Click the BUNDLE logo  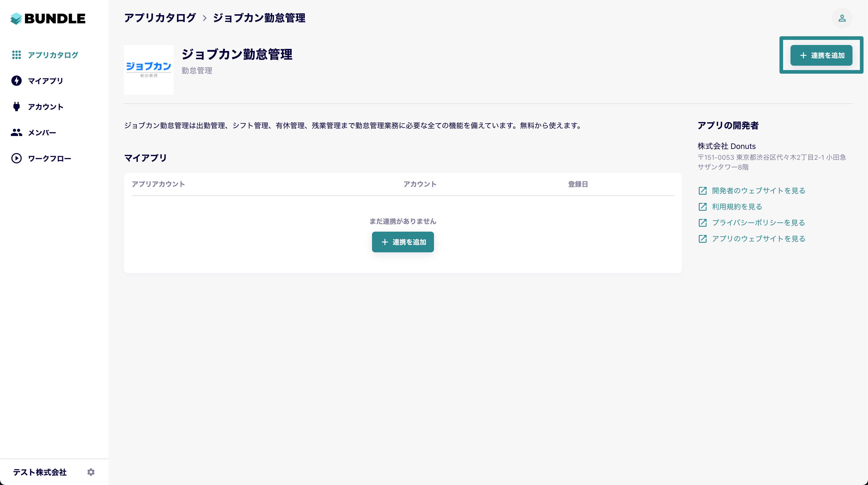tap(48, 19)
